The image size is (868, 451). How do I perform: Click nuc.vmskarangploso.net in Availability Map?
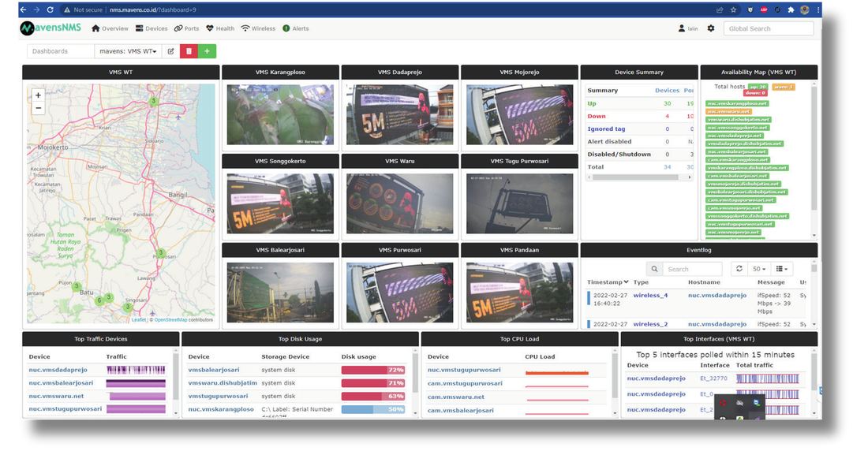coord(737,103)
